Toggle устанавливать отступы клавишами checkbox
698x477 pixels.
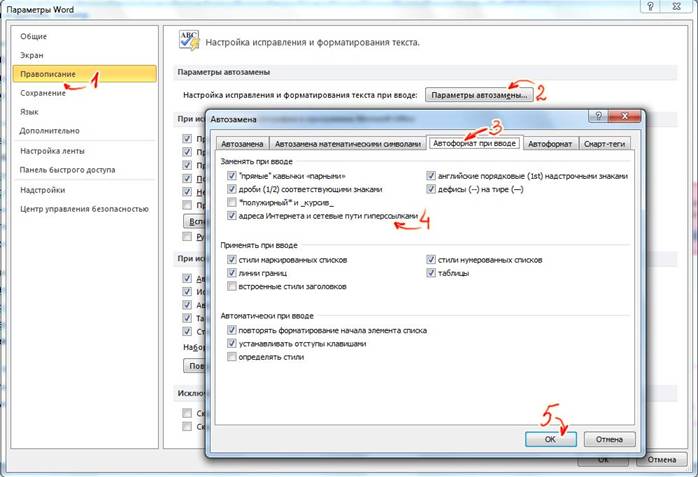click(231, 344)
